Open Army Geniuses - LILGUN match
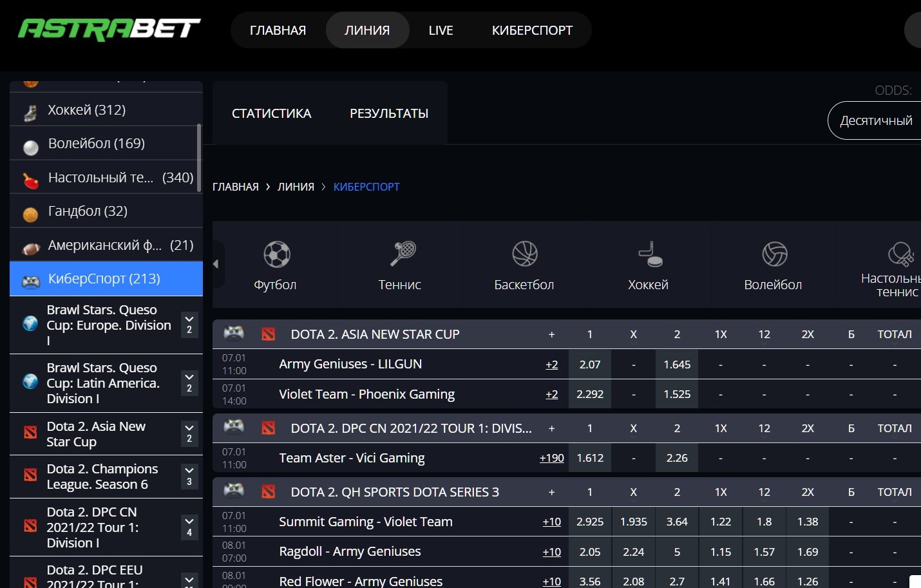Screen dimensions: 921x588 [350, 364]
